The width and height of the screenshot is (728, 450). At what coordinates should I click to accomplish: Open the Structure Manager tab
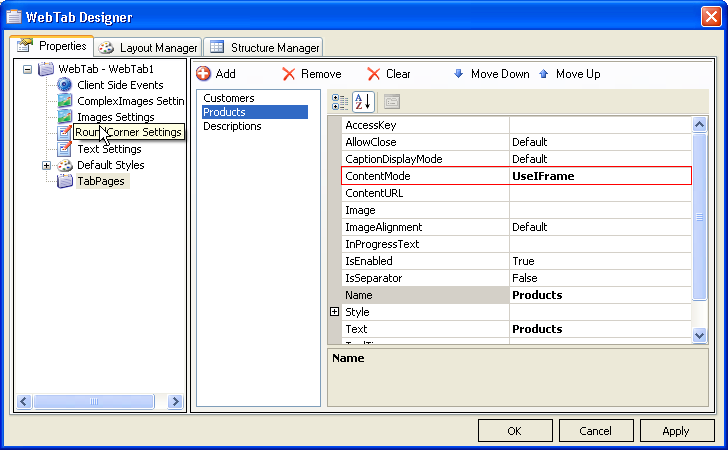coord(265,48)
